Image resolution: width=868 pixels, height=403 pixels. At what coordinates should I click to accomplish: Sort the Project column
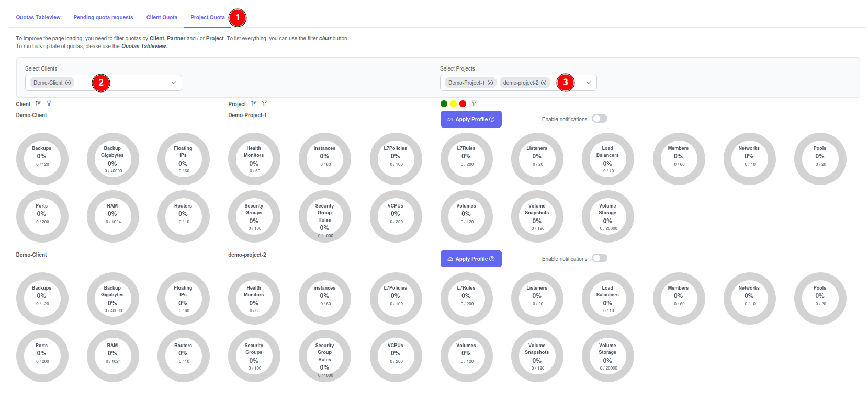tap(254, 103)
